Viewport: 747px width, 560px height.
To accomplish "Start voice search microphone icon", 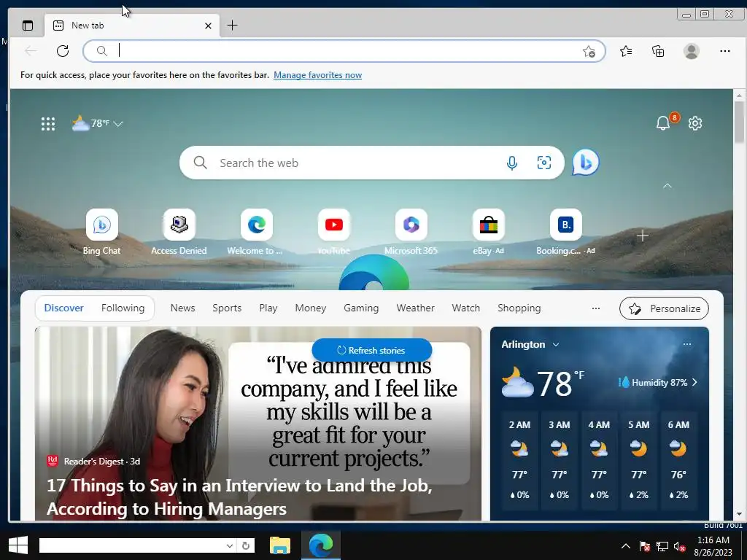I will tap(512, 163).
